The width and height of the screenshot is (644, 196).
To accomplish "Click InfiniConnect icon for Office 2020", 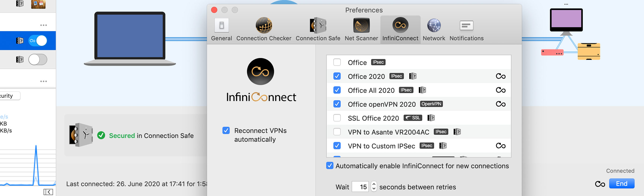I will tap(500, 76).
